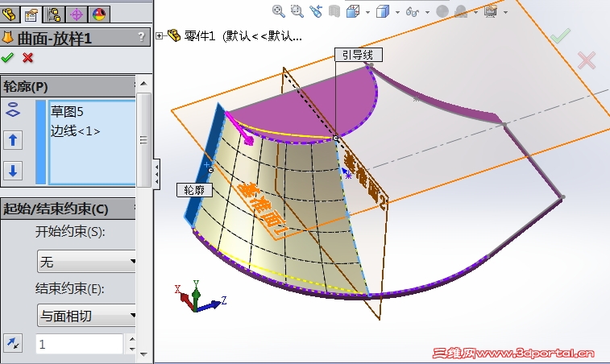The image size is (610, 364).
Task: Open Display Style dropdown arrow
Action: pos(397,12)
